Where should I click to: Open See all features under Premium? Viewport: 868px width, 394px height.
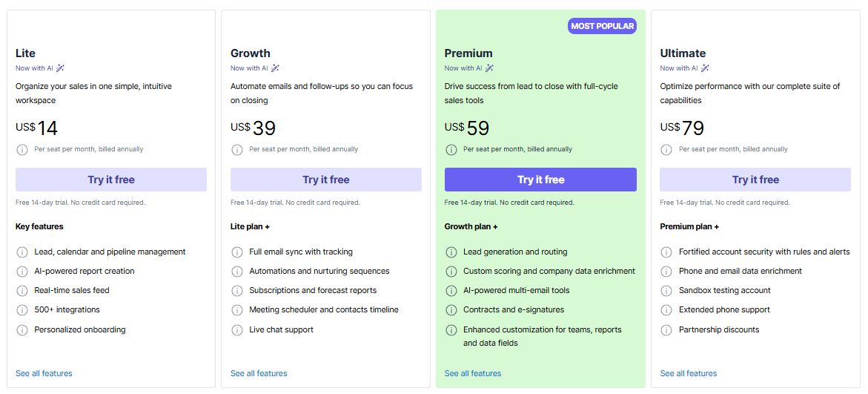[473, 373]
